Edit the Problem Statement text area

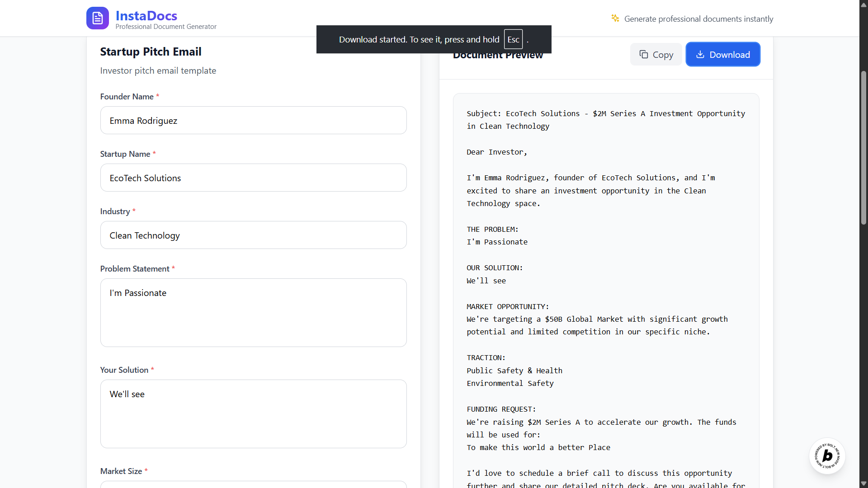tap(253, 313)
